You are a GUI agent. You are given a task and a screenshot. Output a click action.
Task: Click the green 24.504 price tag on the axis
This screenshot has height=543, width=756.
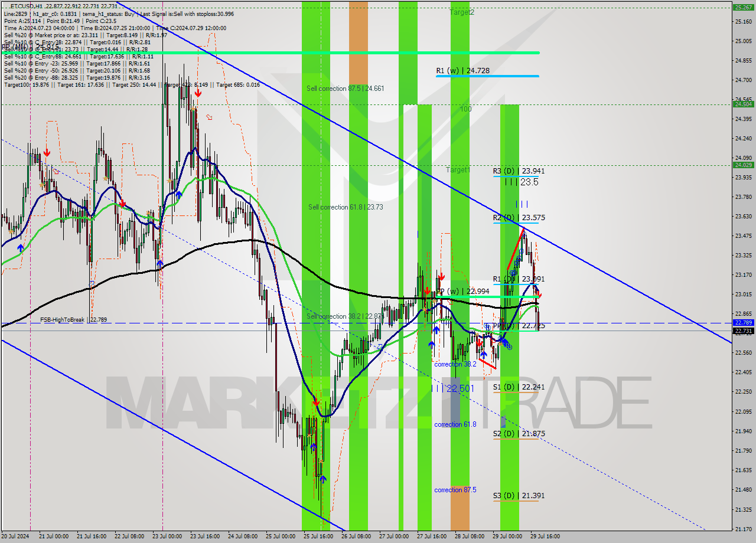[x=743, y=104]
